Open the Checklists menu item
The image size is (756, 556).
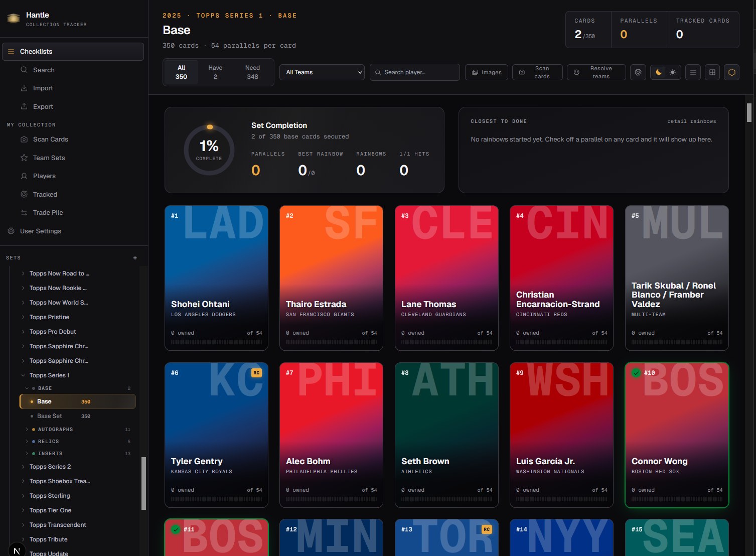click(x=73, y=52)
